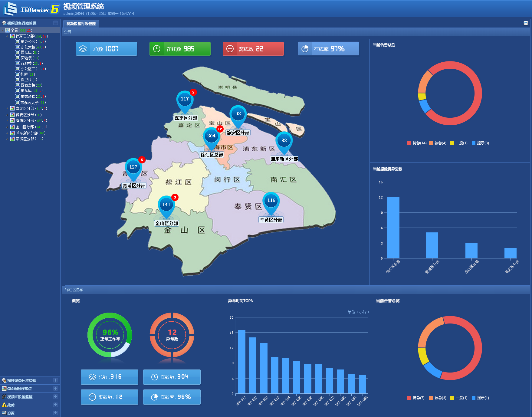Click the 嘉定区分部 map pin showing 117

point(185,101)
